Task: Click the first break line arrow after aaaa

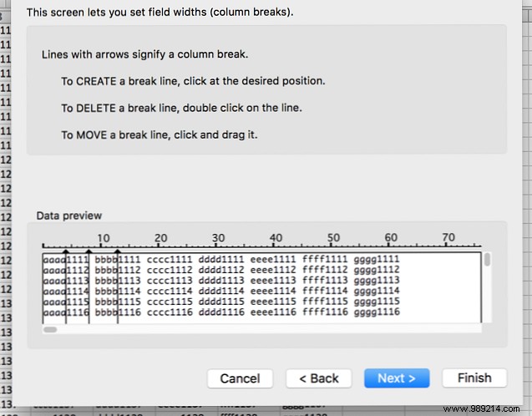Action: 66,251
